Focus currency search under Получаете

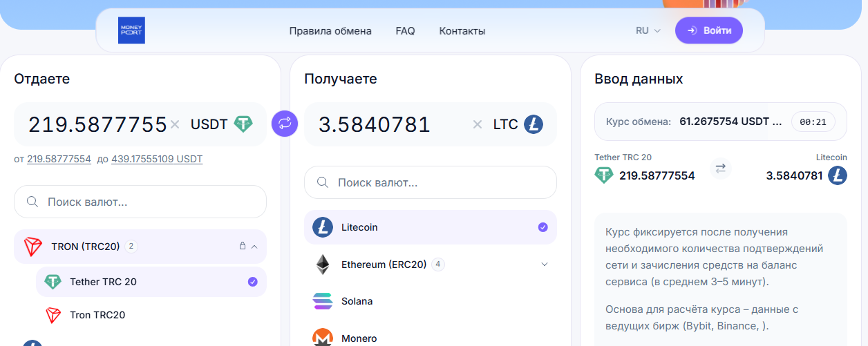coord(431,182)
